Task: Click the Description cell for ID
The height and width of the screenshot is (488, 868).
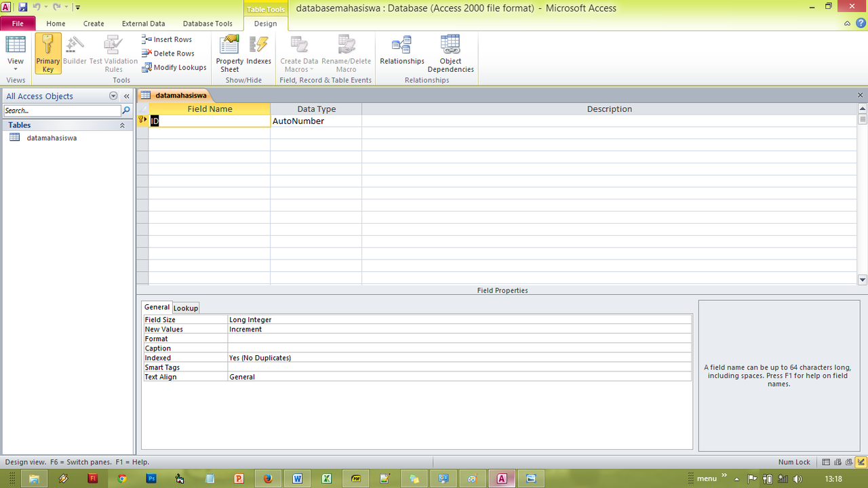Action: pos(609,121)
